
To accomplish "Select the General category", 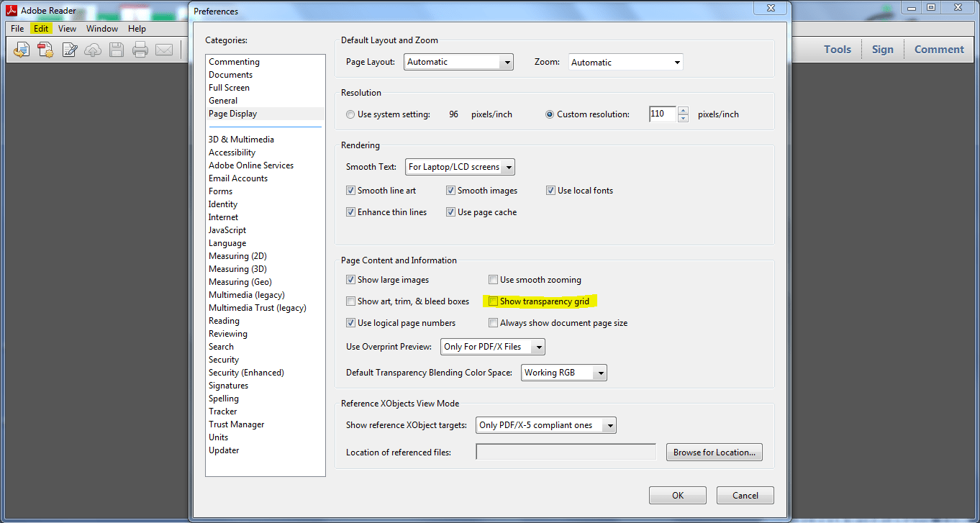I will (223, 101).
